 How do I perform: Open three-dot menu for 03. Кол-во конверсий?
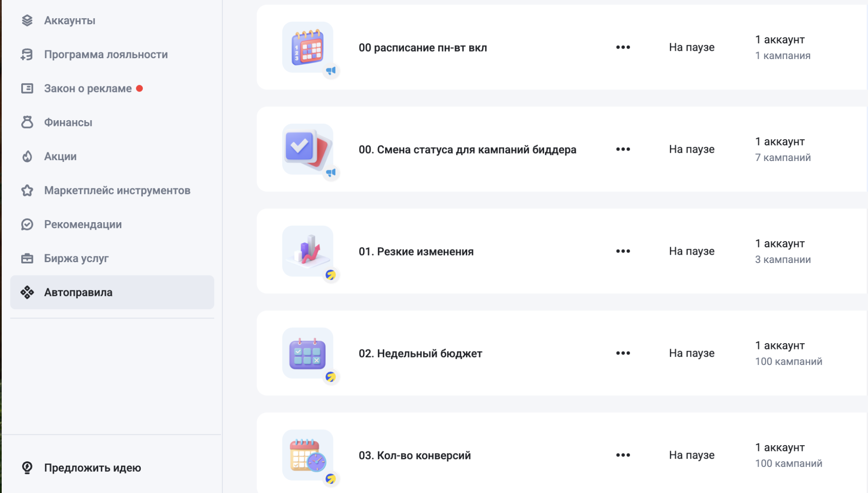[623, 455]
